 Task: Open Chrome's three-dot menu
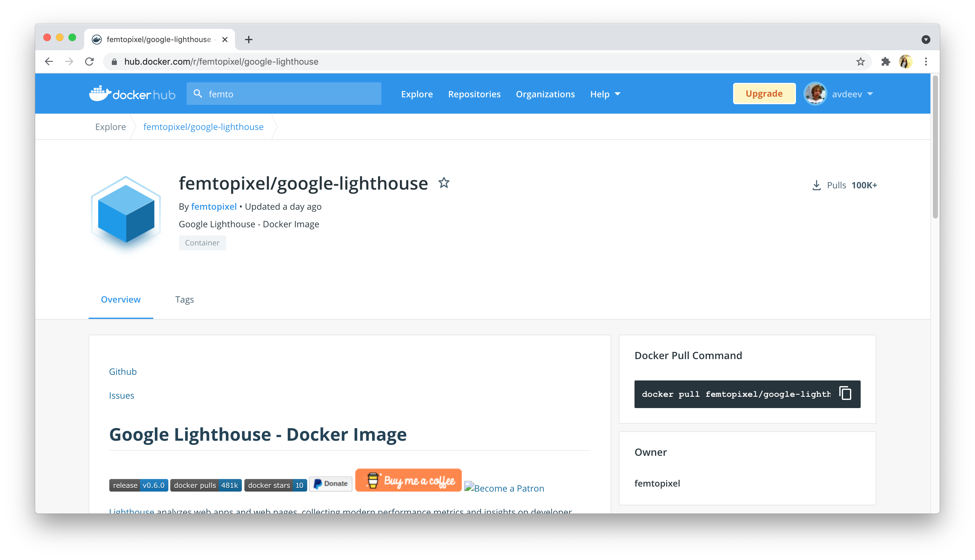tap(926, 62)
